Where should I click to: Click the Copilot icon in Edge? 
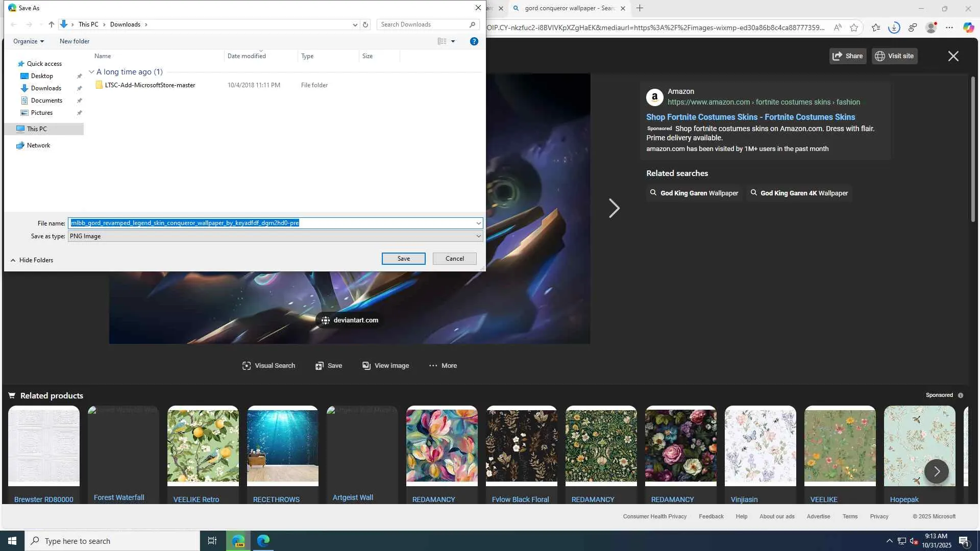coord(968,28)
